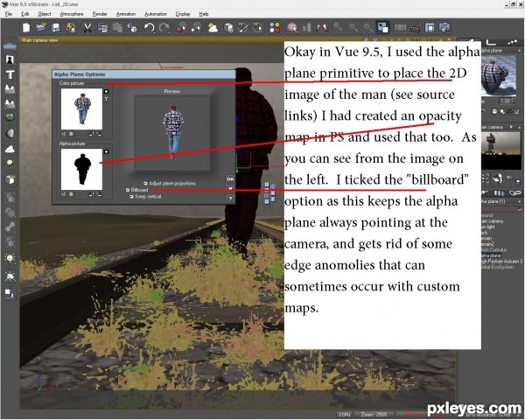Select the rock tool

[x=10, y=133]
